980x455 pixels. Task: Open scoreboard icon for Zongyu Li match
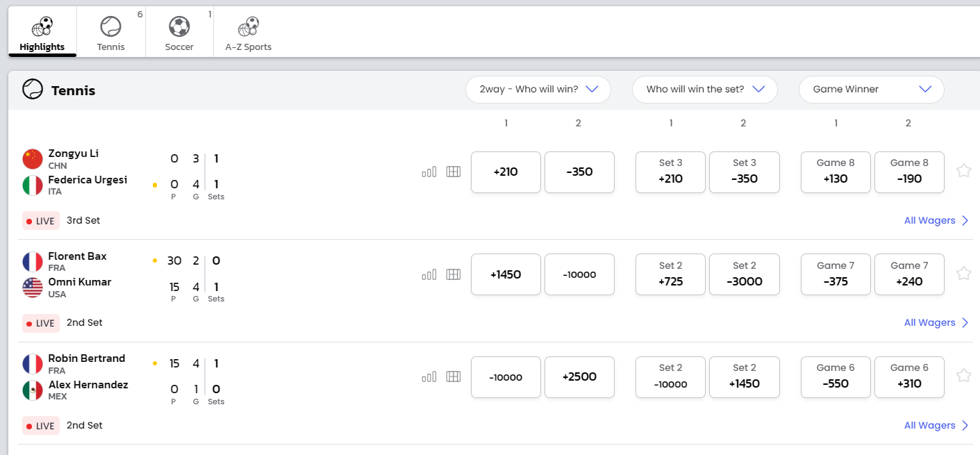[x=454, y=172]
